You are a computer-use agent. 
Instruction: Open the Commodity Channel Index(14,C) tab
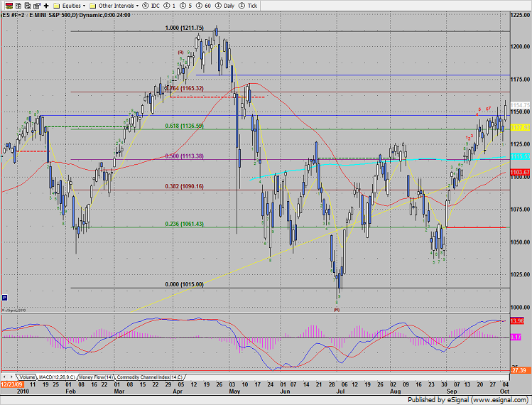pyautogui.click(x=150, y=377)
